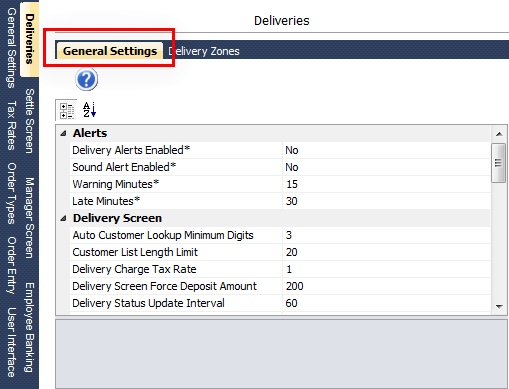
Task: Select the Warning Minutes property
Action: [280, 184]
